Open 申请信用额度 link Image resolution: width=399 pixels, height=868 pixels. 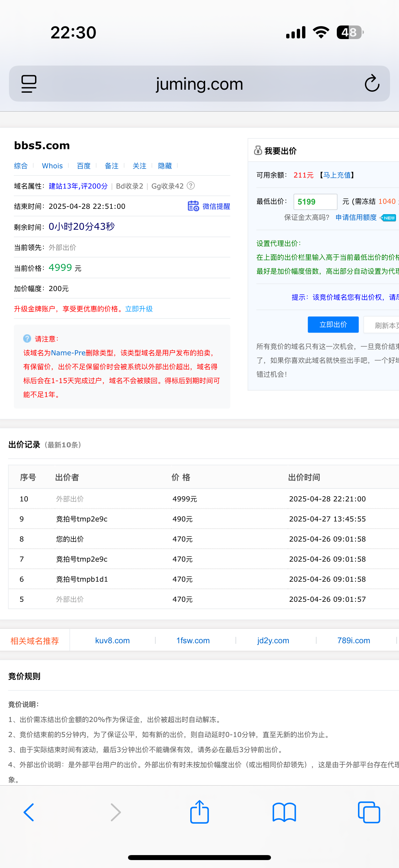coord(356,217)
